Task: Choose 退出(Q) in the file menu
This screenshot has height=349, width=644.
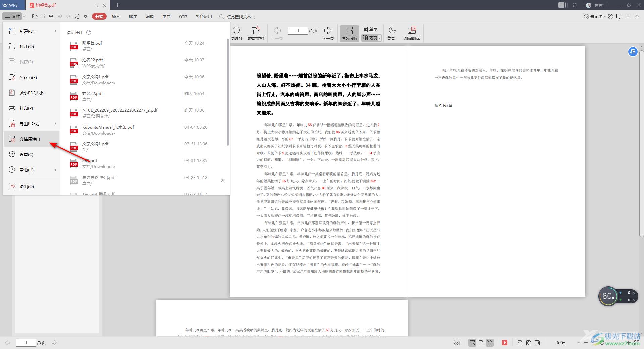Action: click(32, 186)
